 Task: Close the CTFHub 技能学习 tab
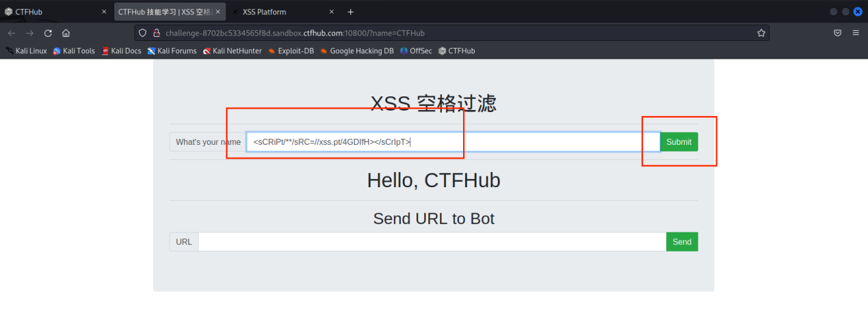(x=218, y=12)
